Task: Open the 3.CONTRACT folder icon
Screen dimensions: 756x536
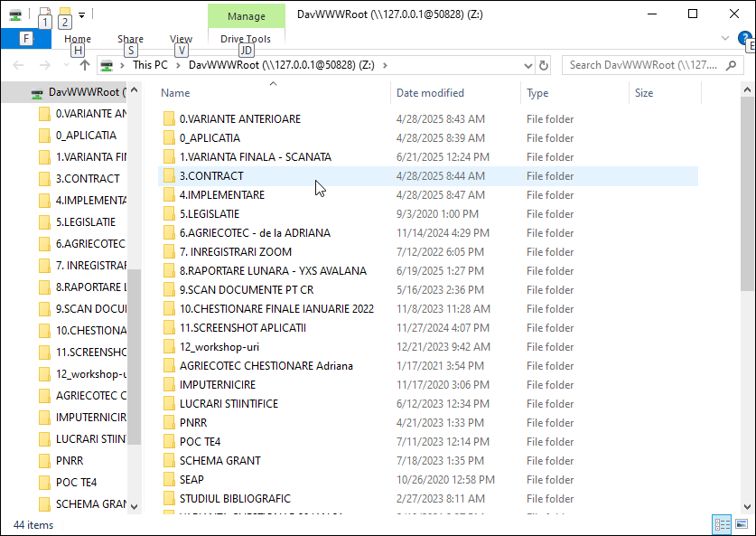Action: (171, 175)
